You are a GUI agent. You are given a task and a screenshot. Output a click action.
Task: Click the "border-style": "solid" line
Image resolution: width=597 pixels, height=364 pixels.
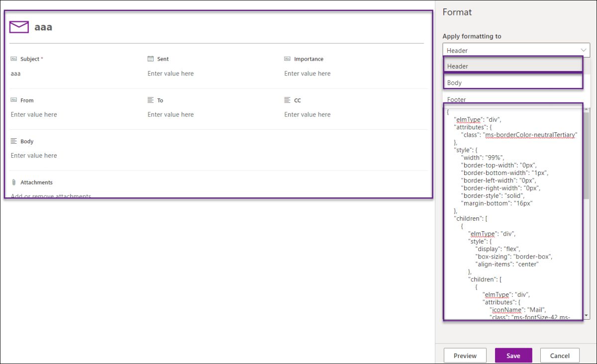click(493, 195)
